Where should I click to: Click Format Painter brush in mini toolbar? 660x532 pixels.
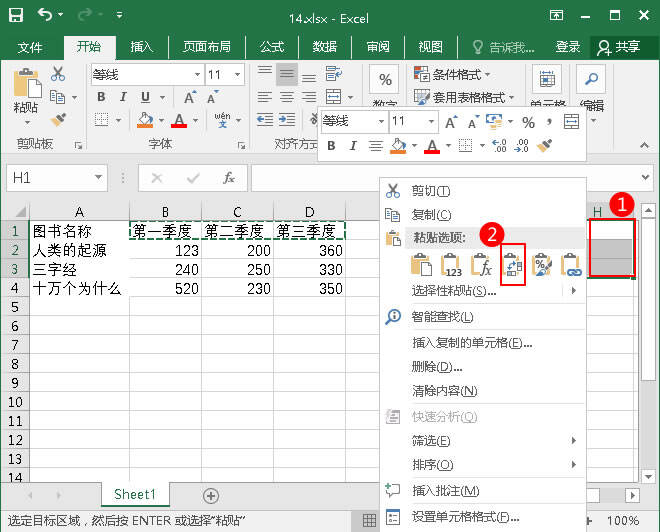tap(545, 146)
